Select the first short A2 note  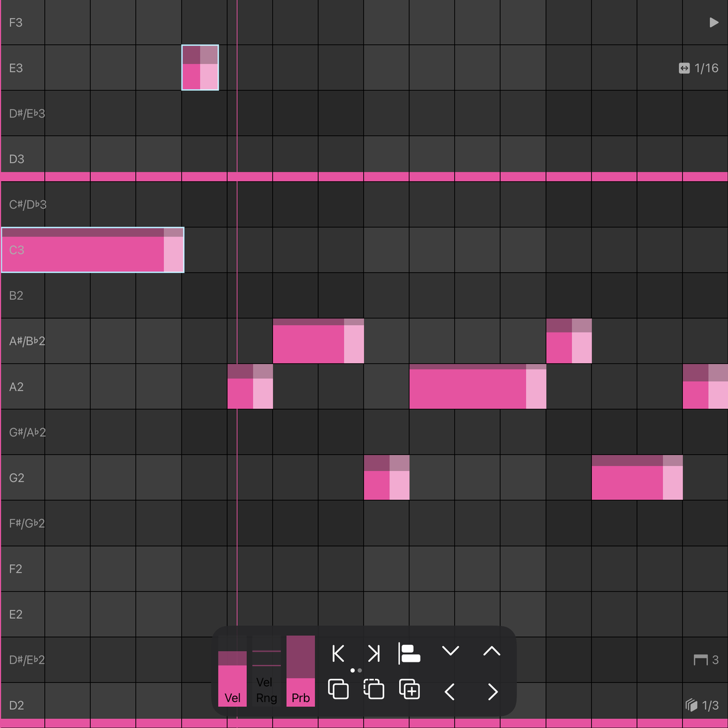click(250, 386)
